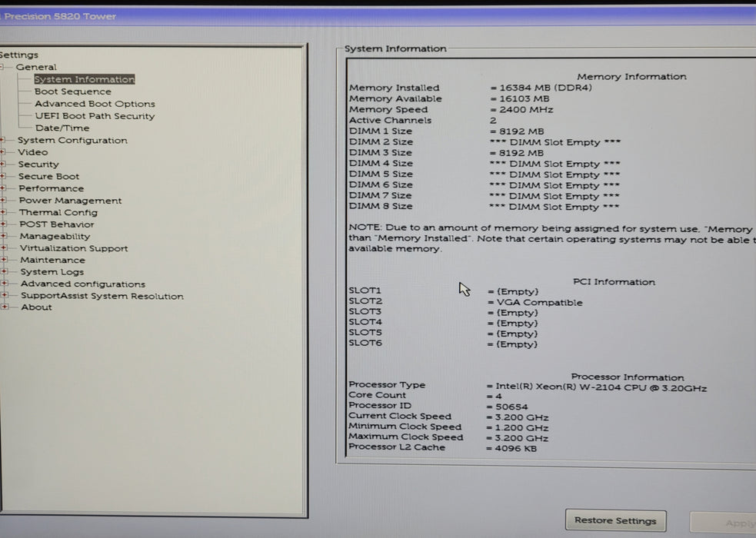This screenshot has width=756, height=538.
Task: Click the Precision 5820 Tower title
Action: [x=58, y=16]
